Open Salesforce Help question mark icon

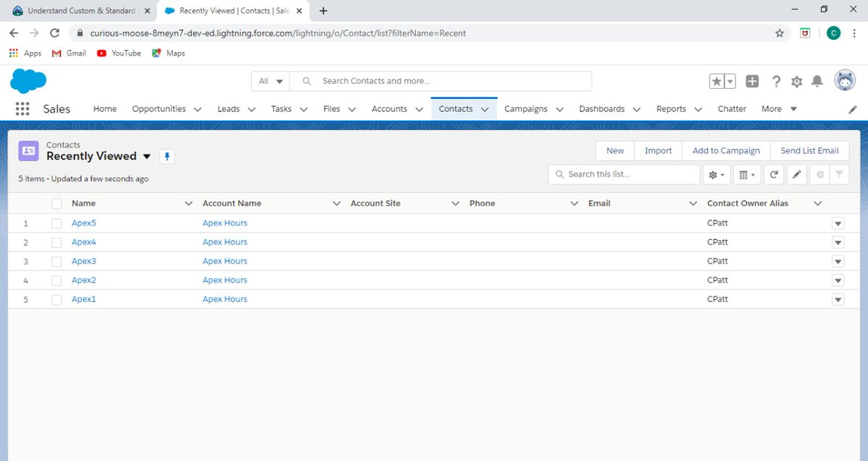[776, 82]
